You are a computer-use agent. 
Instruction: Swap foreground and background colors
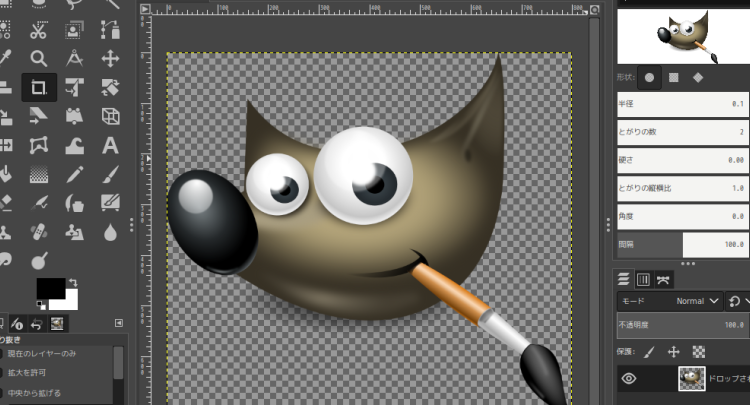pos(72,283)
